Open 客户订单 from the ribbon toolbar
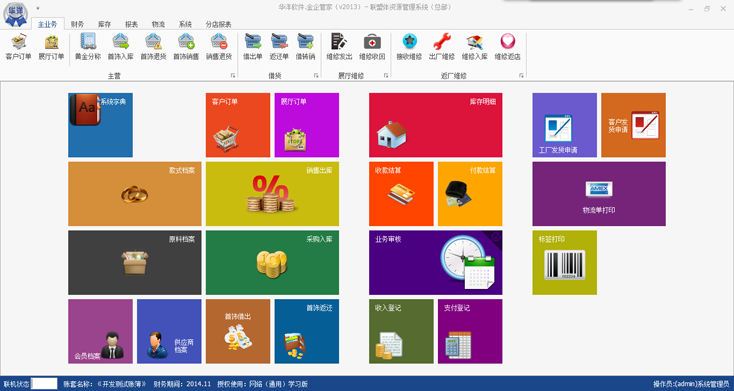The width and height of the screenshot is (734, 391). click(x=19, y=47)
